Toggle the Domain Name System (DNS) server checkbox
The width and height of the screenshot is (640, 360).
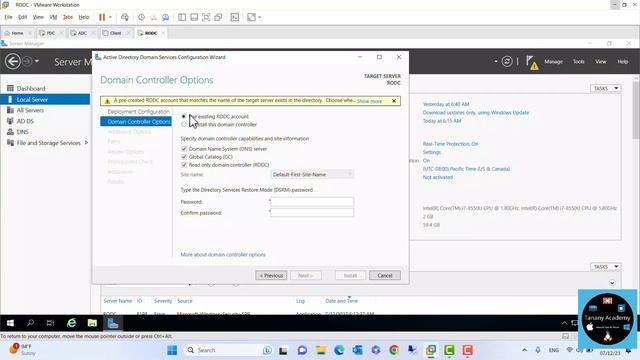(184, 149)
